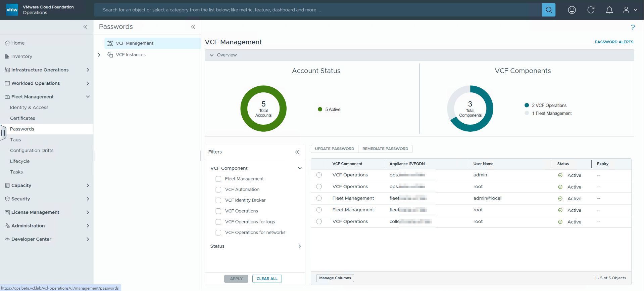Expand the Security menu
The width and height of the screenshot is (644, 291).
[x=88, y=199]
